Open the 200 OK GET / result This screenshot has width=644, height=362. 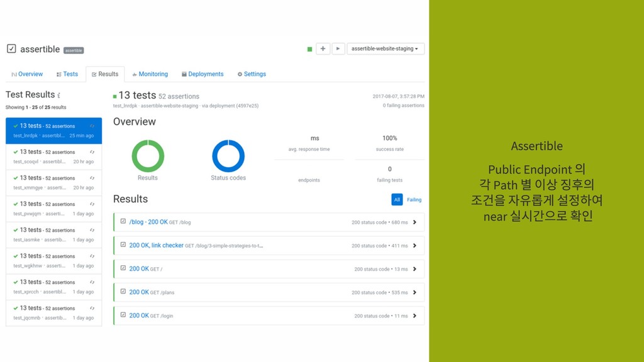pyautogui.click(x=139, y=269)
